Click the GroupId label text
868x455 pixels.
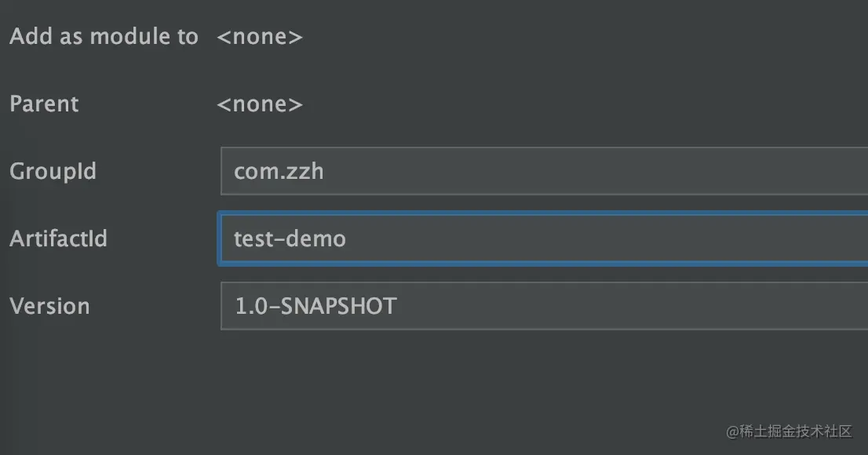tap(53, 171)
